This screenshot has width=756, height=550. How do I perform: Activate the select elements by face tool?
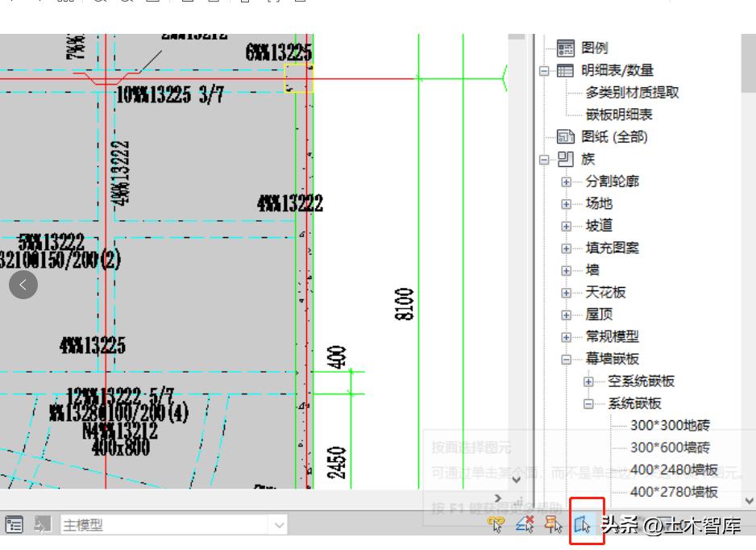pos(584,523)
